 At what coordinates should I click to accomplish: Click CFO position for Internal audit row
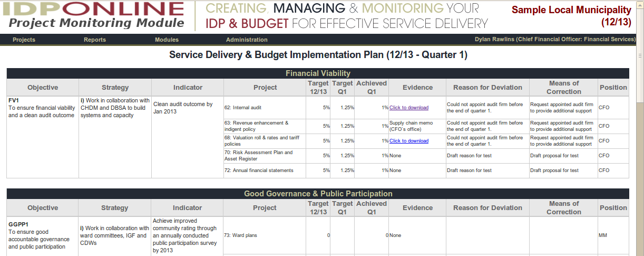[604, 108]
